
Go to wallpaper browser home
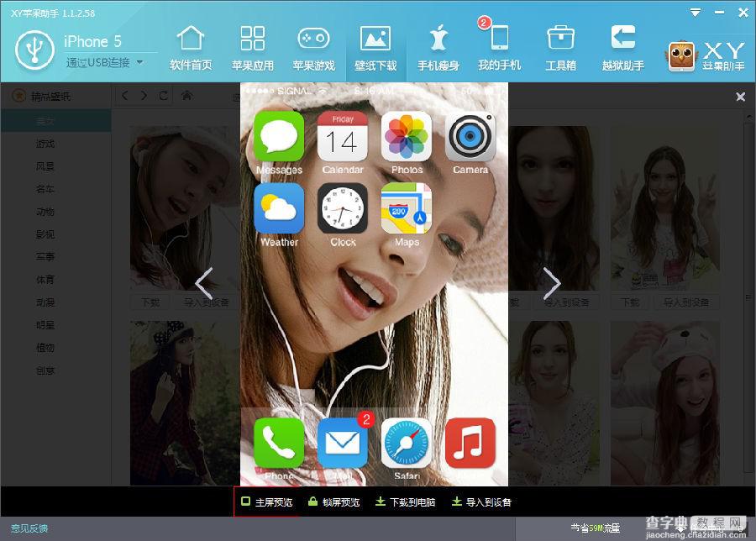coord(186,96)
